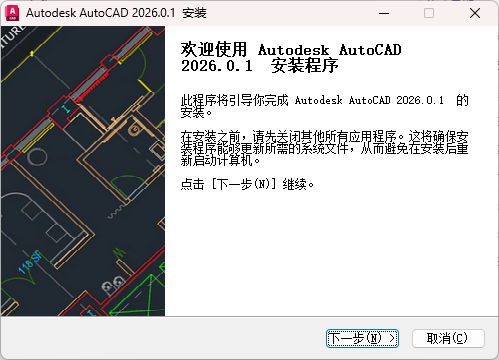Minimize the AutoCAD installer window

pos(384,13)
